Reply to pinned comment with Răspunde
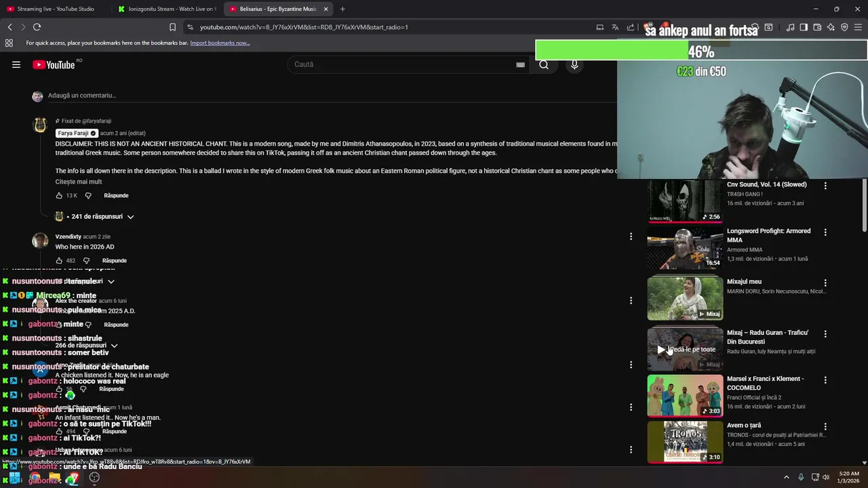 click(x=116, y=195)
